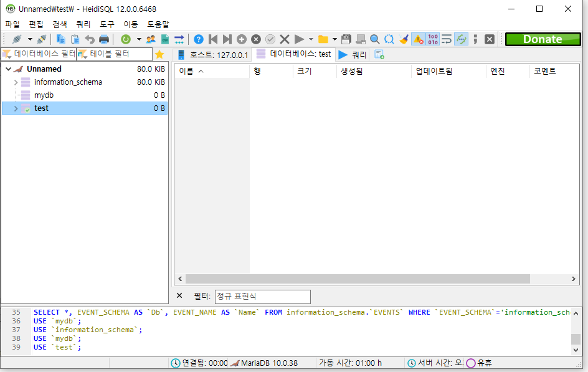Viewport: 588px width, 372px height.
Task: Expand the information_schema tree node
Action: [x=16, y=82]
